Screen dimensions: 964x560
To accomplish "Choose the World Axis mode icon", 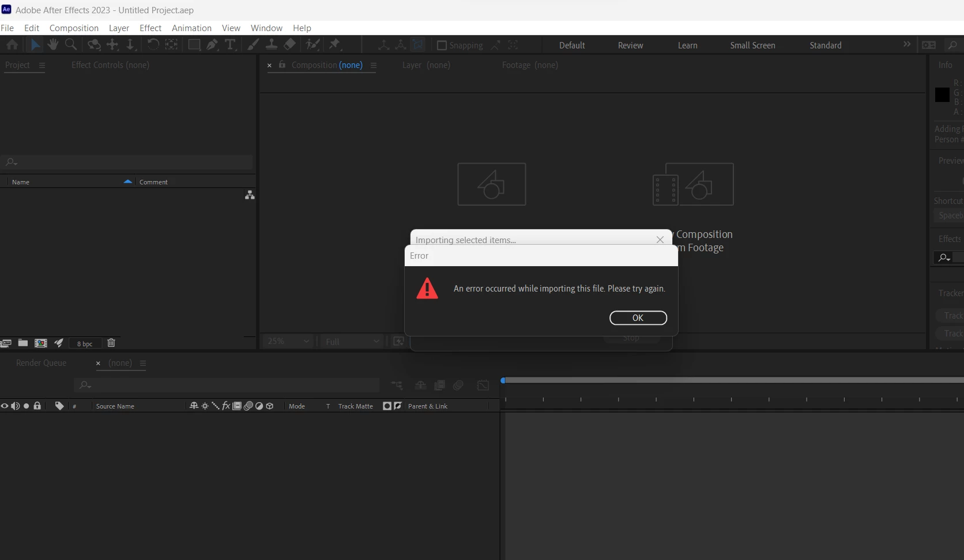I will 401,45.
